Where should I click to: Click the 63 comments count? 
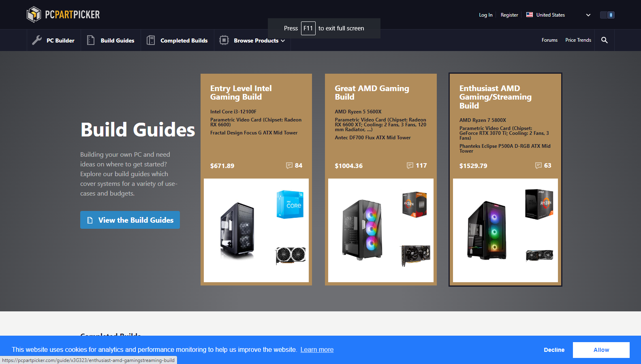(x=548, y=166)
